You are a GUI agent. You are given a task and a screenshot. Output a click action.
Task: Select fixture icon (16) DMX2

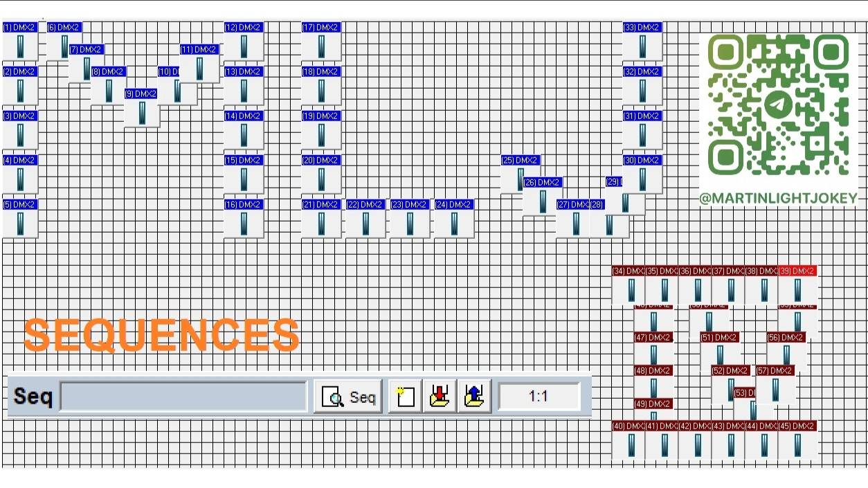244,219
